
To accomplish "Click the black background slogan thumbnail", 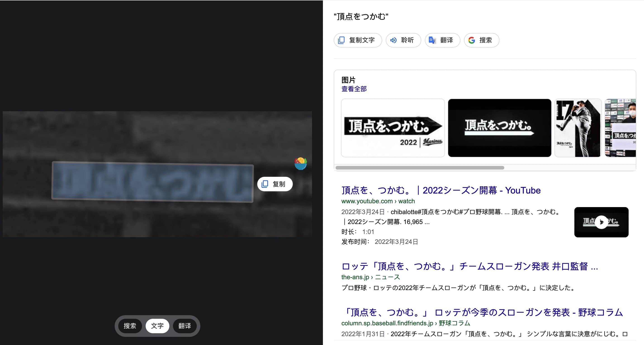I will tap(499, 128).
